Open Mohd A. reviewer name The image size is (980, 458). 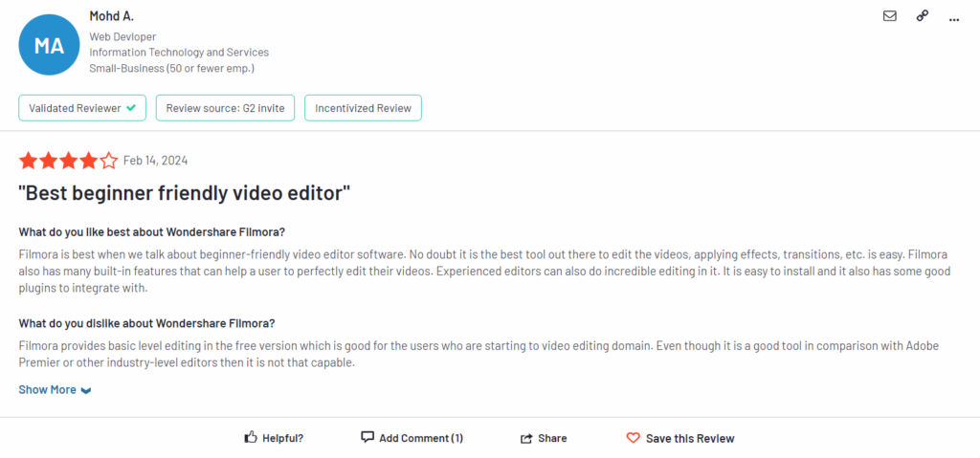(x=111, y=16)
